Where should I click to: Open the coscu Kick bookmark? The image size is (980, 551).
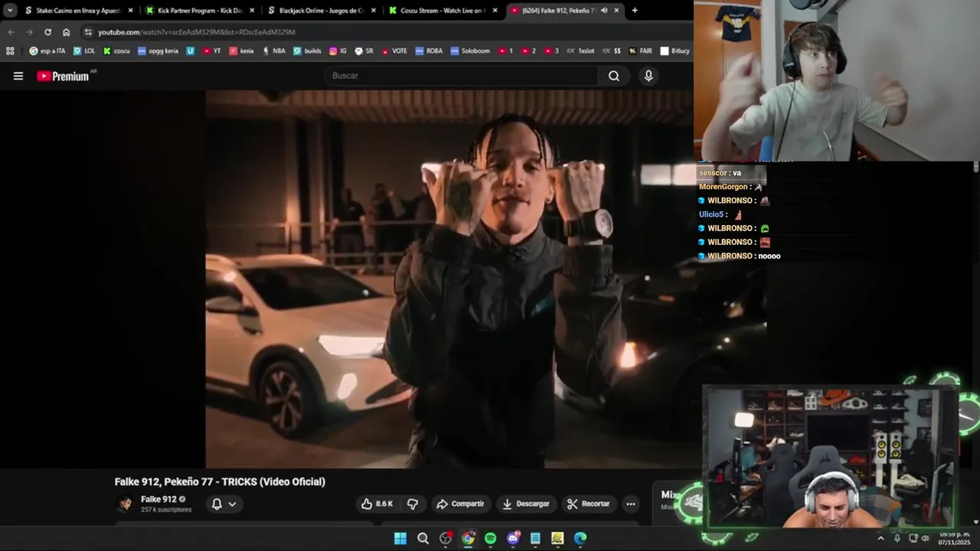tap(116, 51)
